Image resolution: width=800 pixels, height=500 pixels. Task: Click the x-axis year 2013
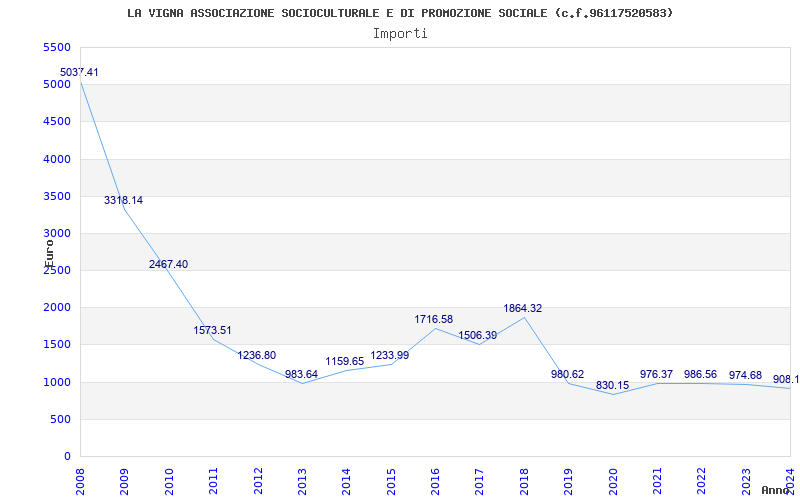click(x=302, y=482)
